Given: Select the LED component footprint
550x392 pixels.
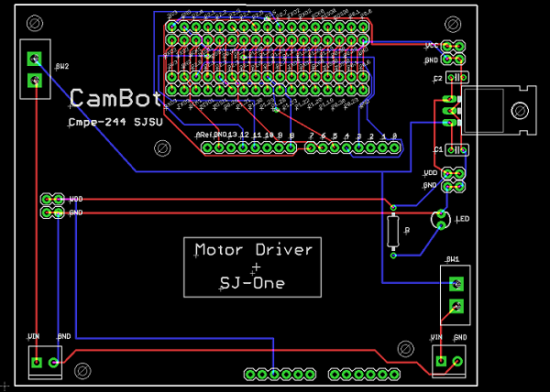Looking at the screenshot, I should pyautogui.click(x=441, y=220).
